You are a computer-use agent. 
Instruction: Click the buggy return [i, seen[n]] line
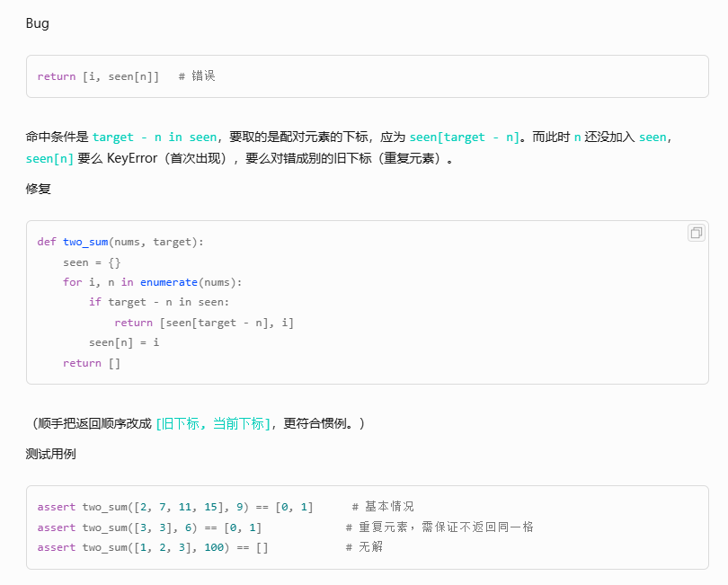coord(98,76)
